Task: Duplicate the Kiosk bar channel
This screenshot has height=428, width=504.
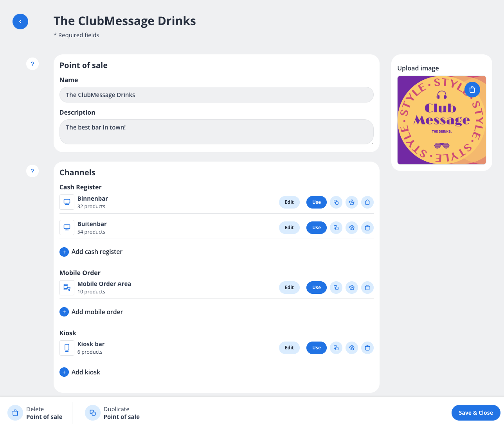Action: tap(336, 348)
